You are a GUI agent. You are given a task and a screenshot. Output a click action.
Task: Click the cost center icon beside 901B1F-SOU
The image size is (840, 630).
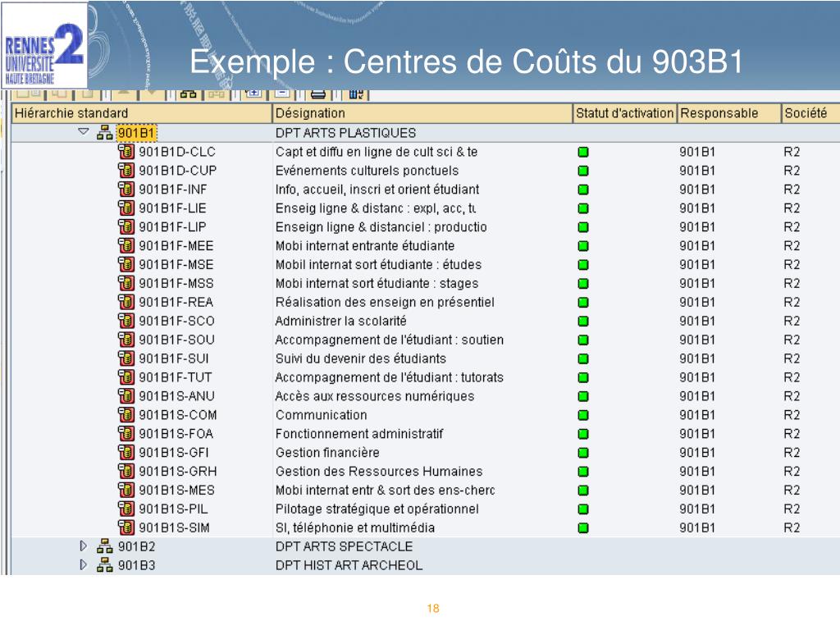[x=126, y=340]
